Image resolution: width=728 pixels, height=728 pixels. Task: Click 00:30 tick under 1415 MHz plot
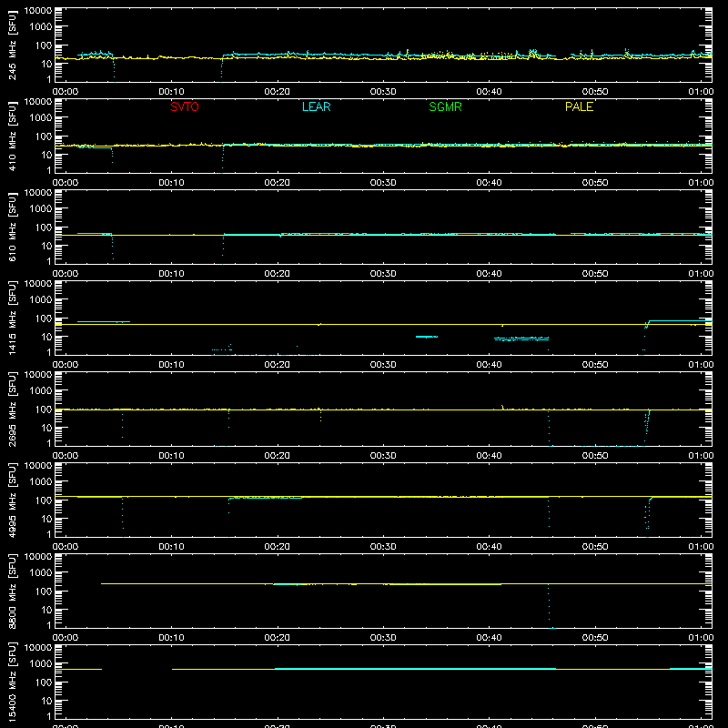383,365
